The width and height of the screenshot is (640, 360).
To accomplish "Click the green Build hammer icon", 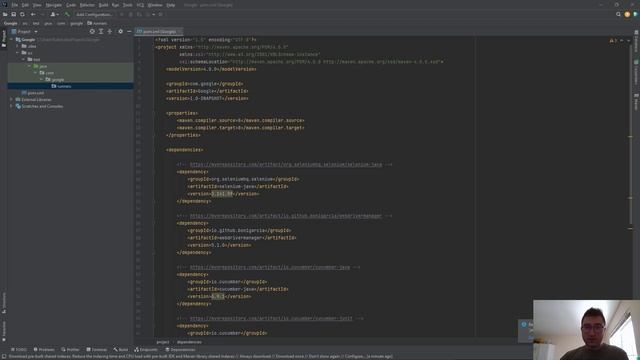I will pos(67,14).
